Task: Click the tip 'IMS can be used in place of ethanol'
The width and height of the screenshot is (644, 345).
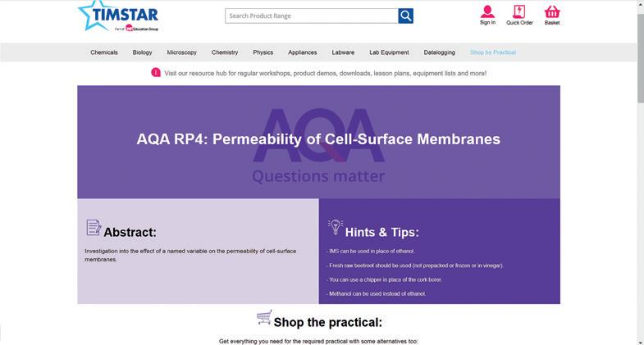Action: pyautogui.click(x=371, y=251)
